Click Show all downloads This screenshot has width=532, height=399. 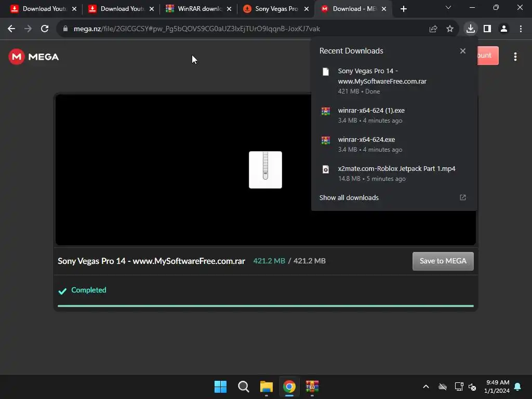(349, 198)
